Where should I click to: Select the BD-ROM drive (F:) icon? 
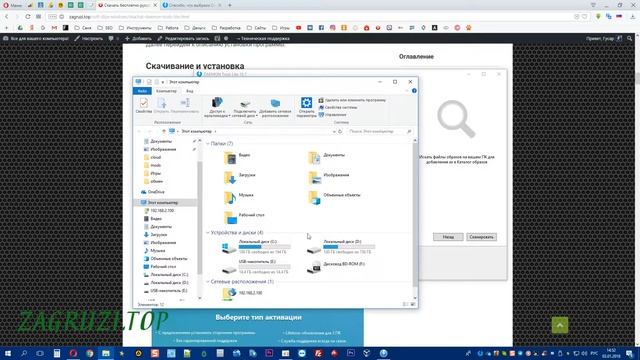pos(313,267)
